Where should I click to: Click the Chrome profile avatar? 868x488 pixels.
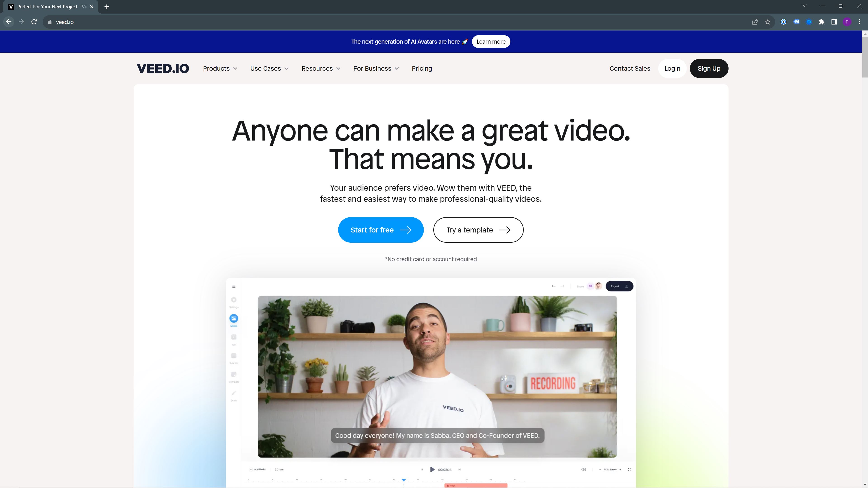click(847, 22)
